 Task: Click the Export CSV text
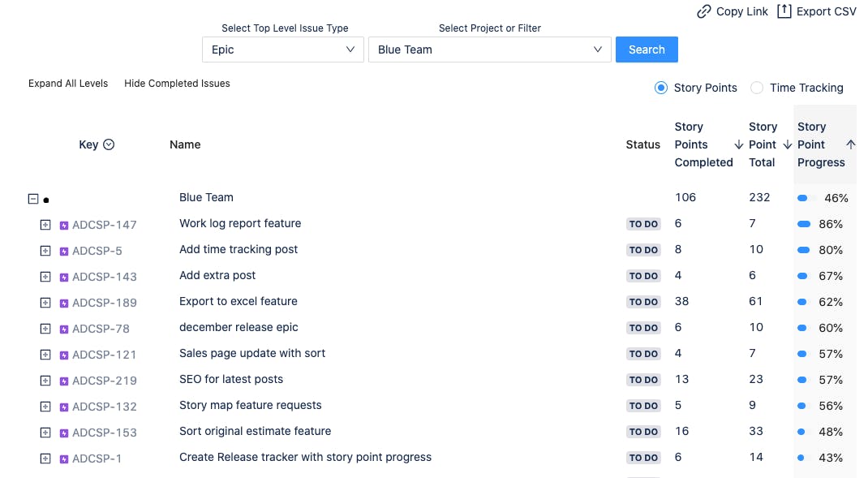826,11
